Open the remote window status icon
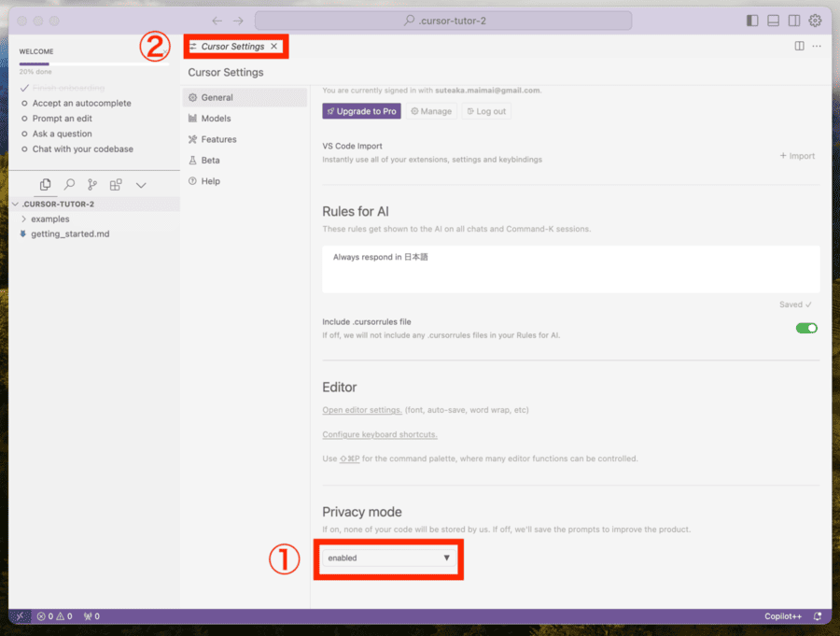 [20, 616]
